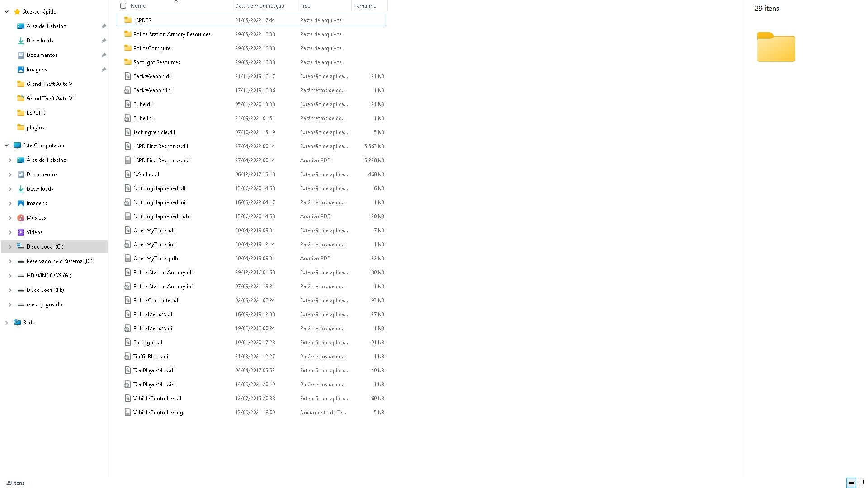Click the VehicleController.log document icon
868x488 pixels.
pyautogui.click(x=127, y=413)
